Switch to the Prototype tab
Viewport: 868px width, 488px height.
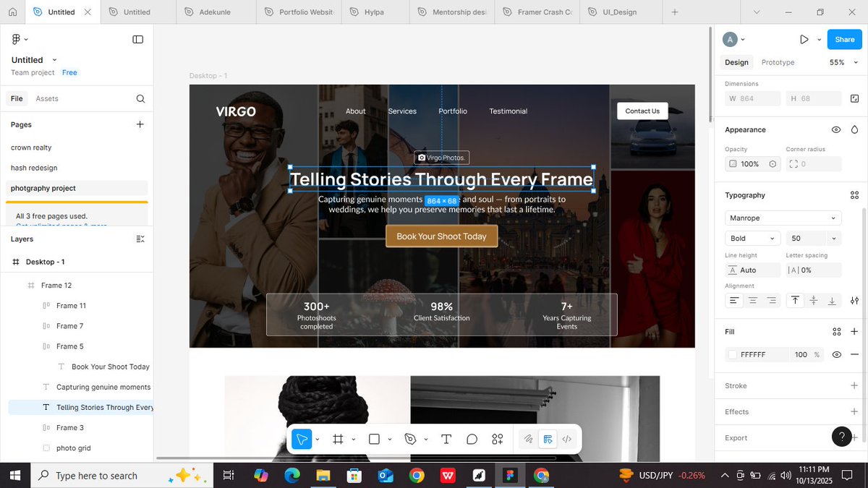[778, 62]
